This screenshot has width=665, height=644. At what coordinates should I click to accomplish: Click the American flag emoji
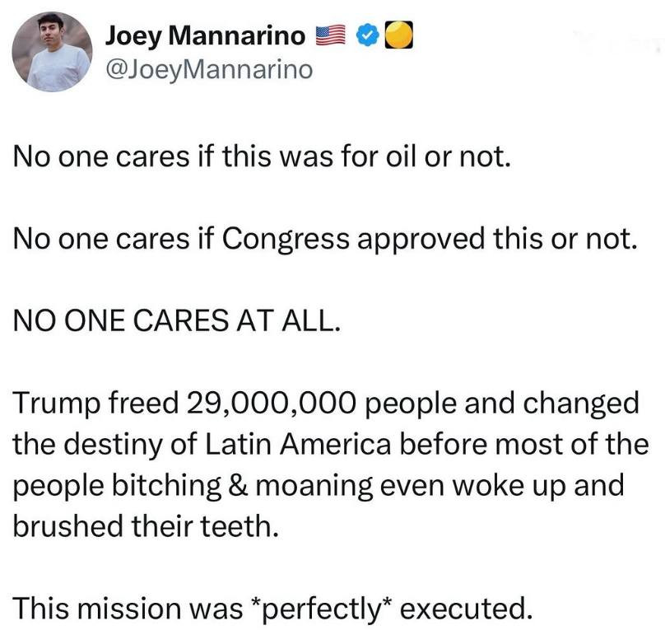tap(330, 37)
